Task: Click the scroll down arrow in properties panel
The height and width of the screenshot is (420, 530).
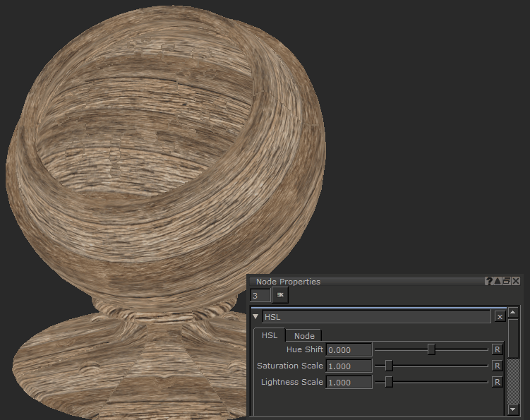Action: (513, 409)
